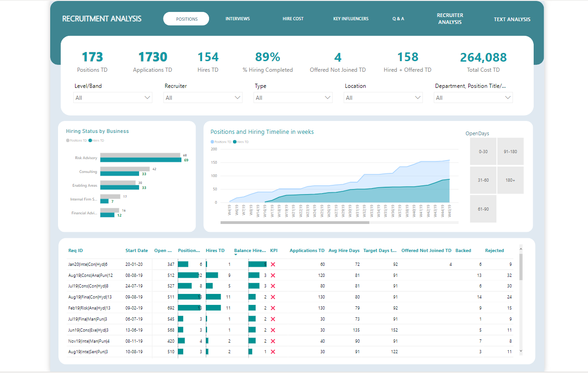Click the KPI cross icon for Aug19|Inte|Sen|Pun|3
This screenshot has height=373, width=588.
coord(273,352)
